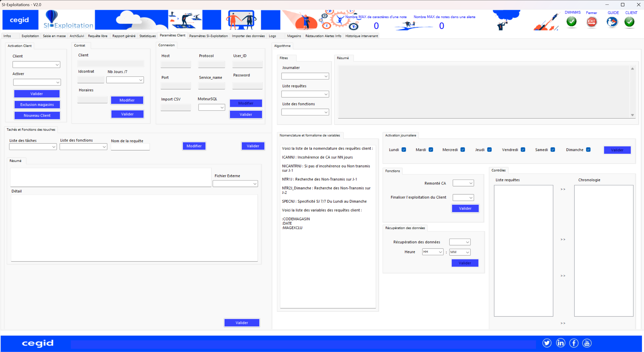Click the Nom de la requête field
This screenshot has width=644, height=352.
pyautogui.click(x=130, y=147)
